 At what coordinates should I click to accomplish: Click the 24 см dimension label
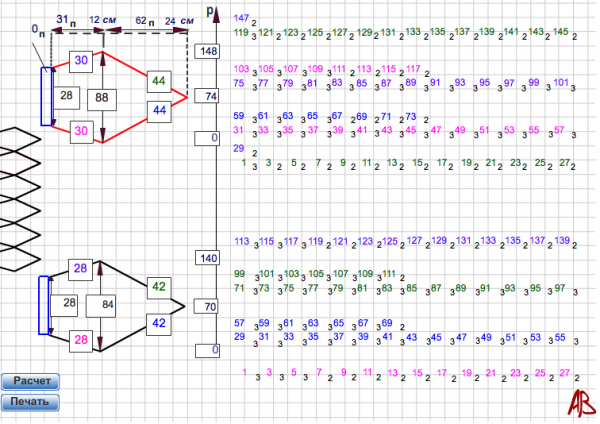click(x=180, y=19)
